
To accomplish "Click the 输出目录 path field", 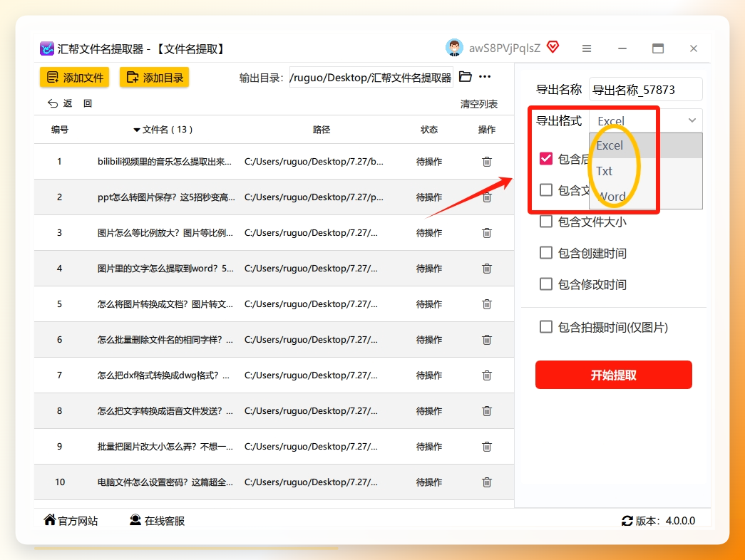I will pyautogui.click(x=371, y=78).
